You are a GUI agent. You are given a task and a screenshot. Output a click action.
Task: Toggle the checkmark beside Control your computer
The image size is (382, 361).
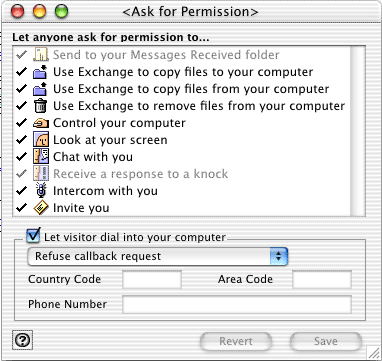21,123
